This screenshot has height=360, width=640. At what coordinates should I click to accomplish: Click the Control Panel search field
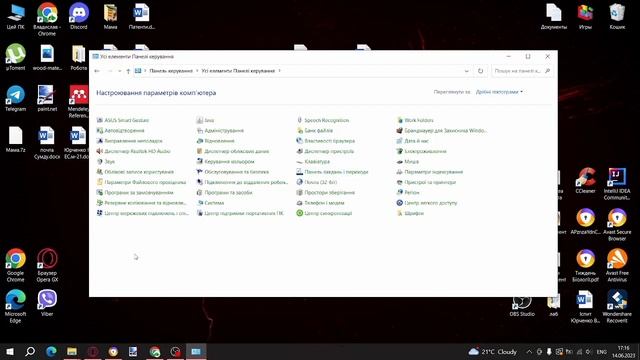click(522, 71)
